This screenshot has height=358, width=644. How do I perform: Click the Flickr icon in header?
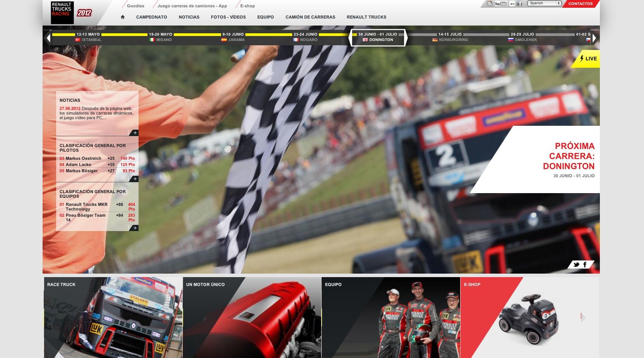[x=512, y=3]
